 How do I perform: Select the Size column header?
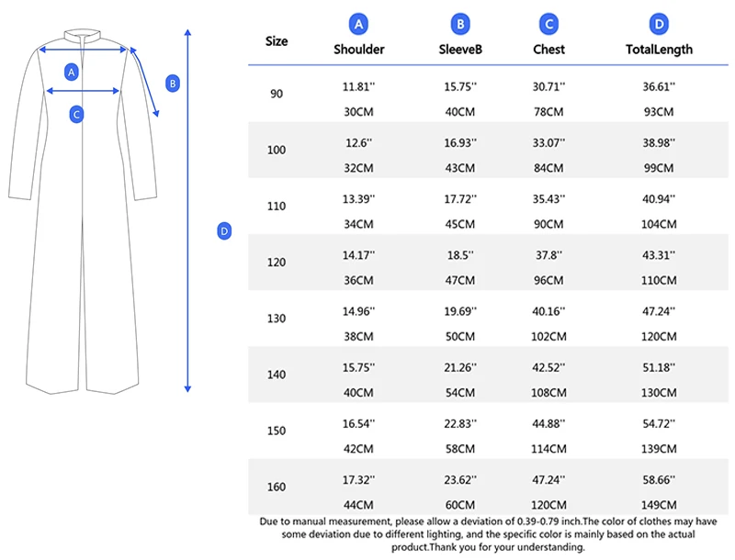coord(277,41)
